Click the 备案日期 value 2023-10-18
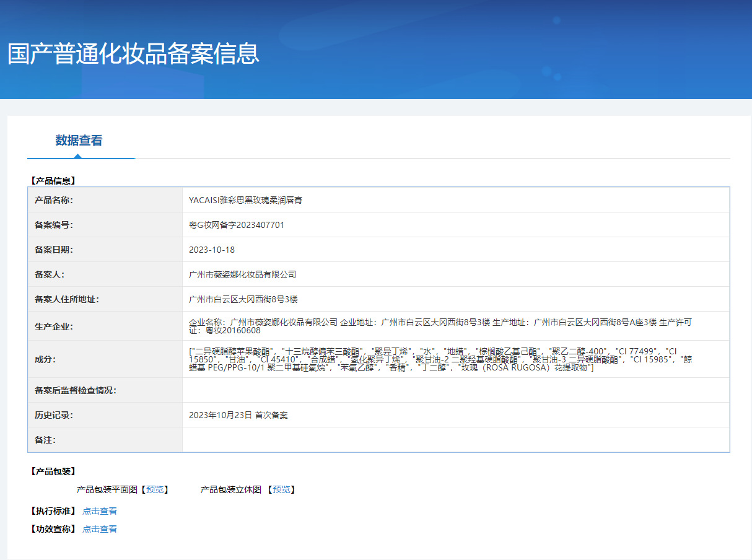This screenshot has width=752, height=560. click(x=212, y=250)
